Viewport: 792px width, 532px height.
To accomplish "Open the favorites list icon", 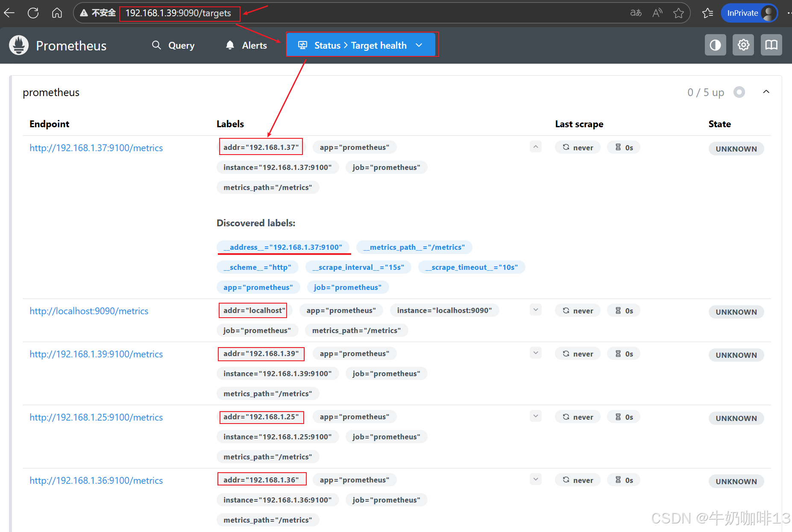I will point(707,13).
